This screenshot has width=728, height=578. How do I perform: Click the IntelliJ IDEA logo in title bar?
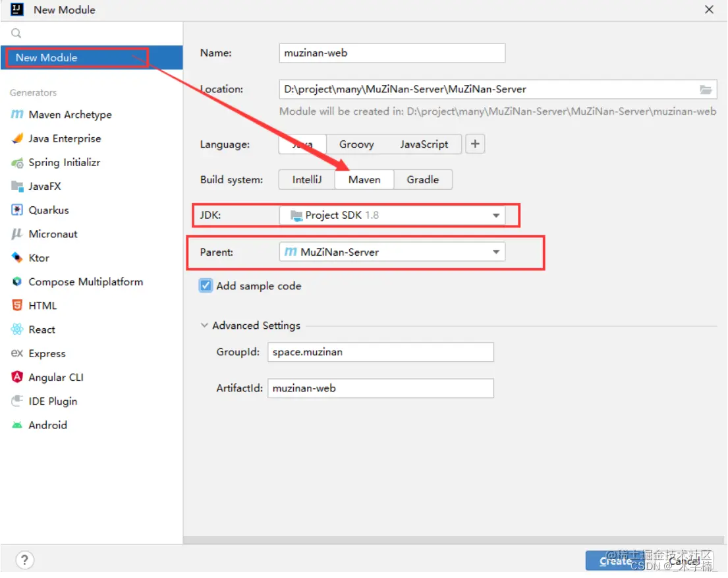(x=17, y=9)
